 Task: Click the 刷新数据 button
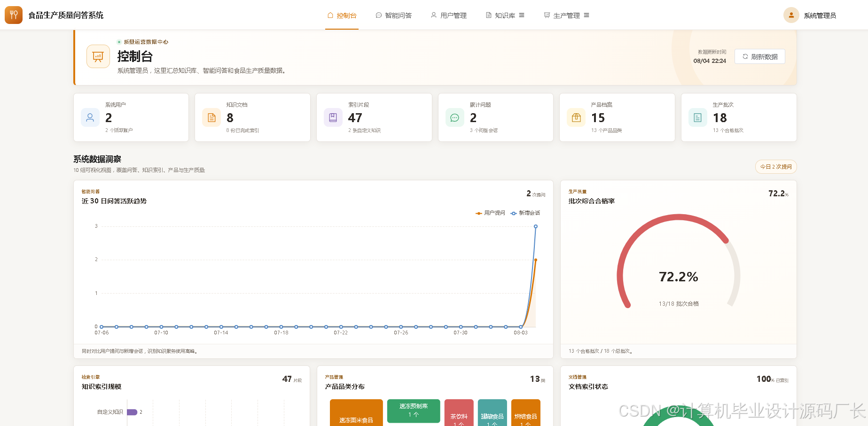(760, 56)
